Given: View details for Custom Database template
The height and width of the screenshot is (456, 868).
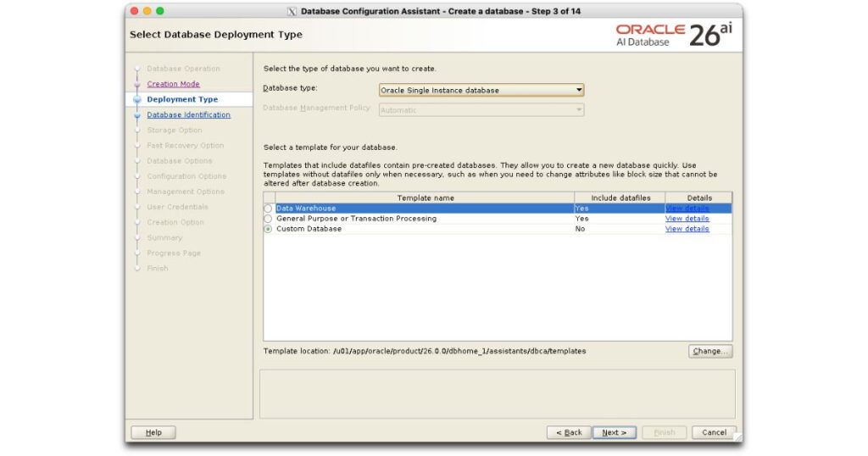Looking at the screenshot, I should point(687,229).
